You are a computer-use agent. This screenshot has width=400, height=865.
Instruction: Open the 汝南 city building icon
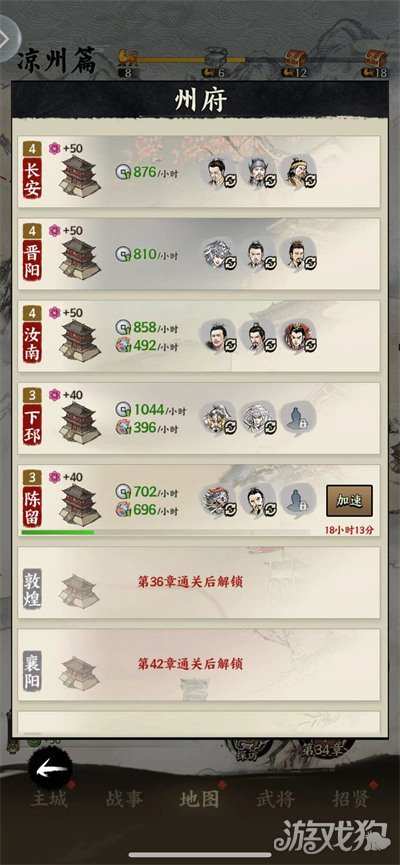pos(79,341)
